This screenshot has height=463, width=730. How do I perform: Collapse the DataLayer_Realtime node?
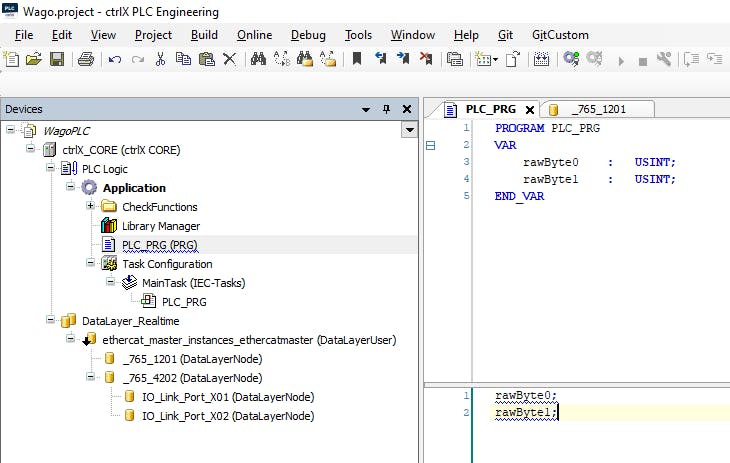click(50, 320)
